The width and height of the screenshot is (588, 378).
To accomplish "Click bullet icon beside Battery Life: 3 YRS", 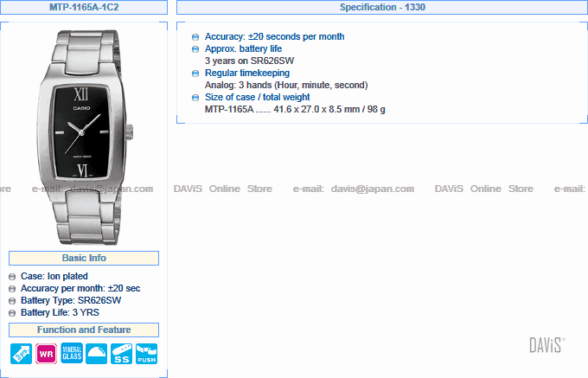I will 12,313.
